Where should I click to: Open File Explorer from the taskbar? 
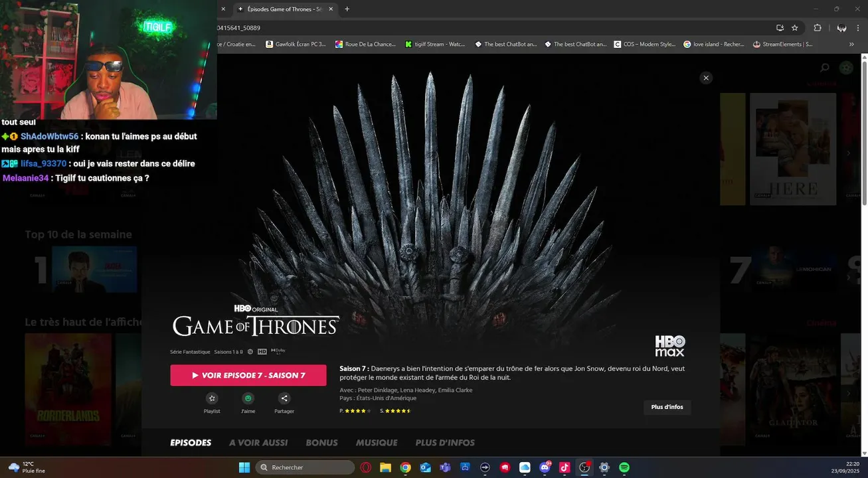pyautogui.click(x=385, y=467)
